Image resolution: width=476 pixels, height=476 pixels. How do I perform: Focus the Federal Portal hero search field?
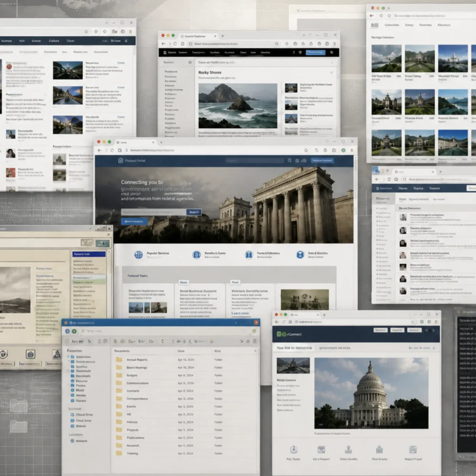pos(154,212)
